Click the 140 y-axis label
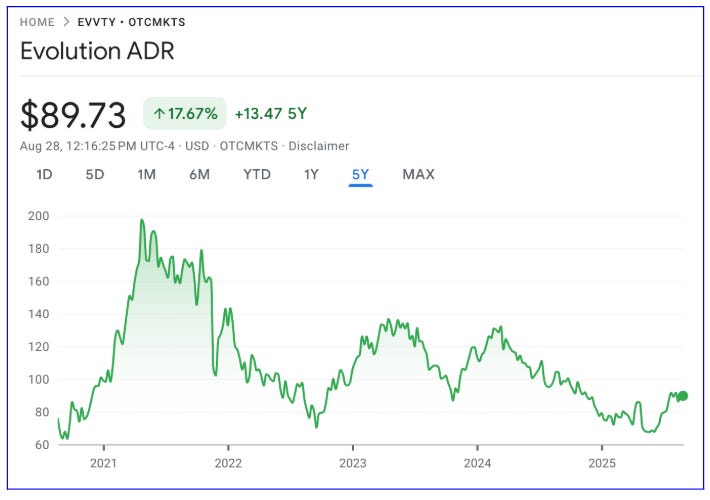The image size is (710, 500). tap(38, 314)
